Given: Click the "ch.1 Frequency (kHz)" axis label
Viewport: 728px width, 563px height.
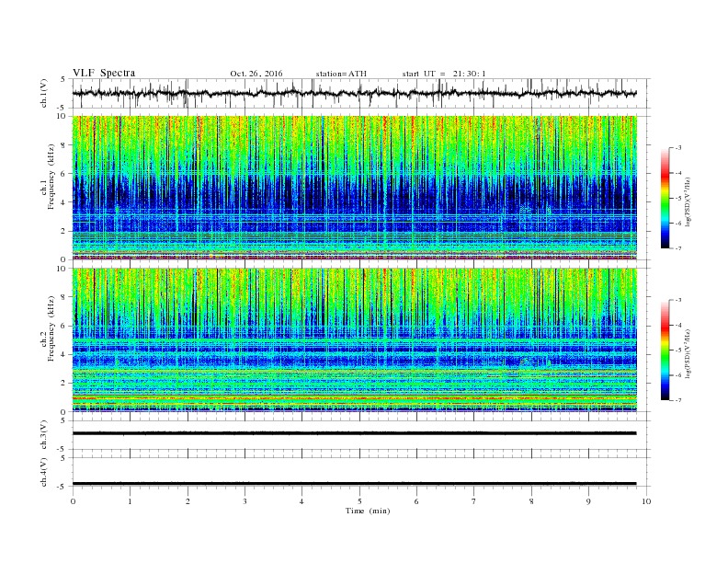Looking at the screenshot, I should pos(48,177).
